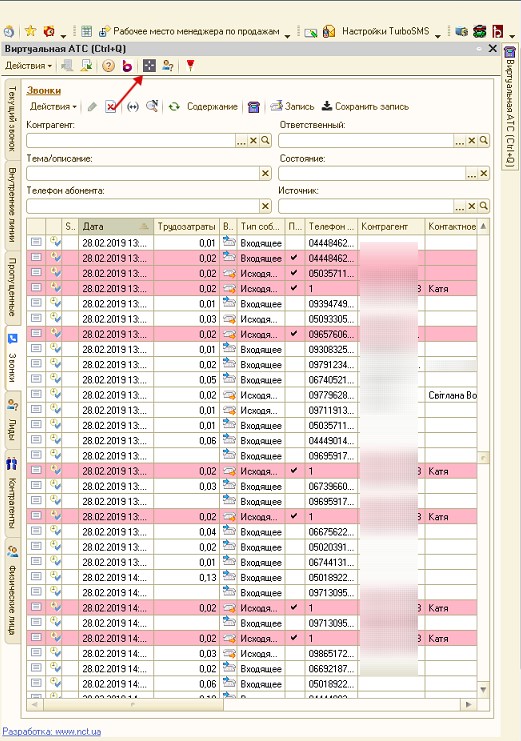Expand dropdown arrow after Настройки TurboSMS
The image size is (521, 741).
pyautogui.click(x=438, y=35)
